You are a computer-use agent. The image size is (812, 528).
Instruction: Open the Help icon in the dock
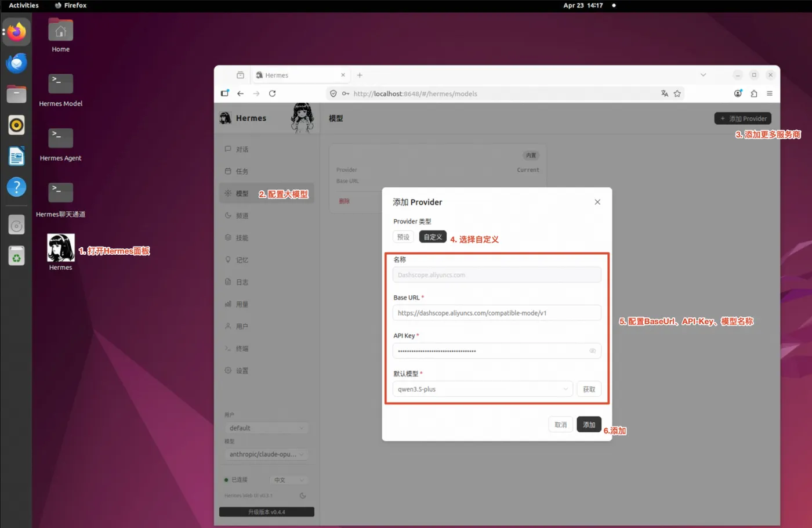pos(16,187)
